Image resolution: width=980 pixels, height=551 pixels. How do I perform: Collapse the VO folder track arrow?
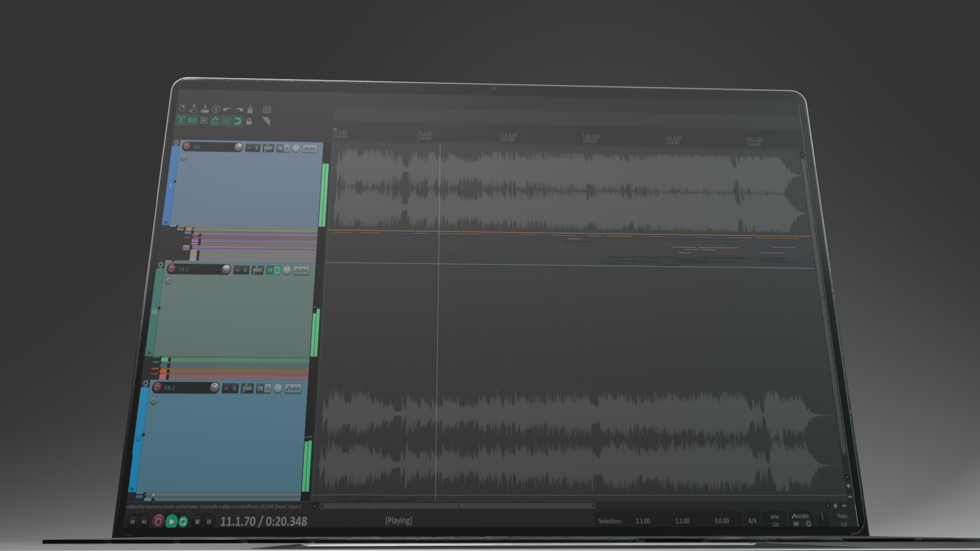point(176,143)
